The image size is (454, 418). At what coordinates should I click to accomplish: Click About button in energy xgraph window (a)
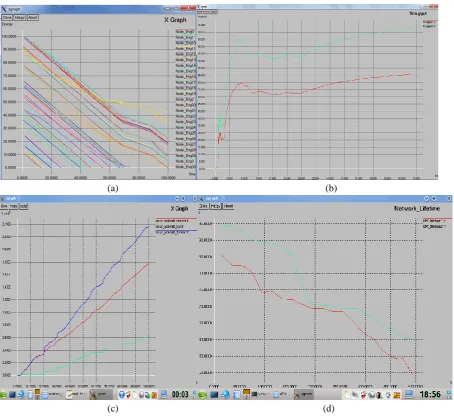point(33,18)
